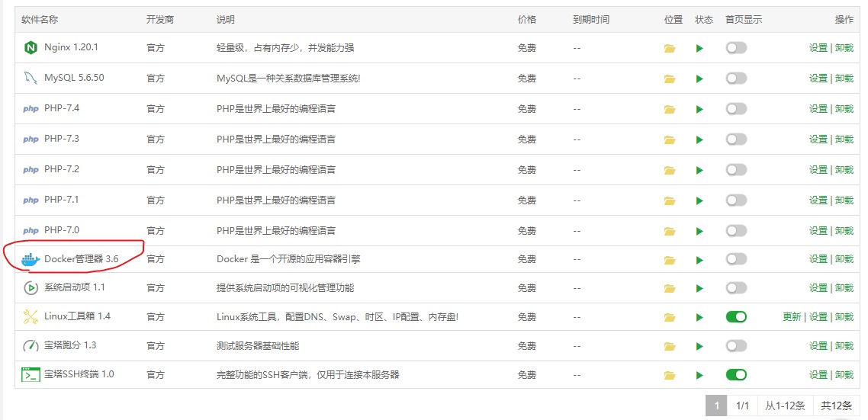Click the green status arrow for MySQL

click(x=699, y=79)
